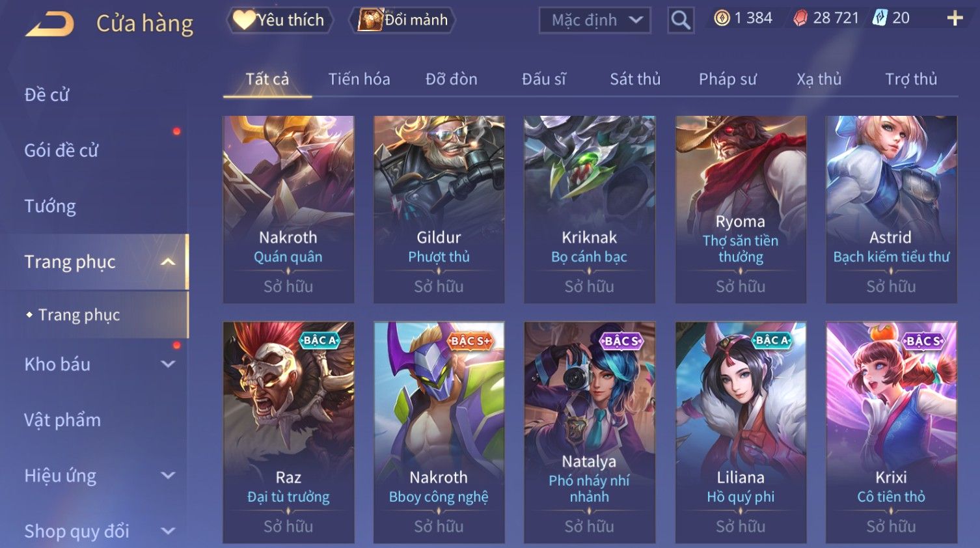This screenshot has height=548, width=980.
Task: Tap the red ruby currency icon
Action: coord(800,18)
